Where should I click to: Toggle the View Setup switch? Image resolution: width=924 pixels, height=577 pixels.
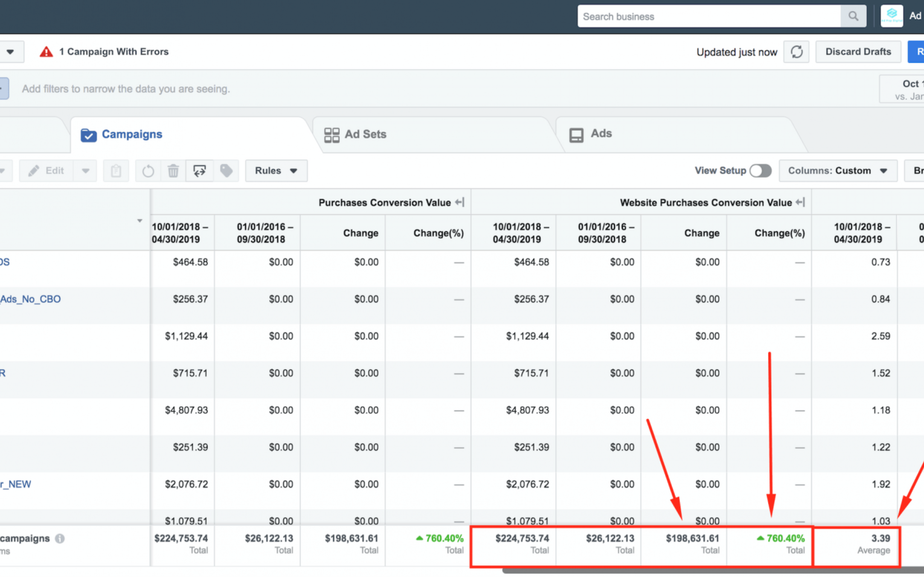tap(760, 171)
